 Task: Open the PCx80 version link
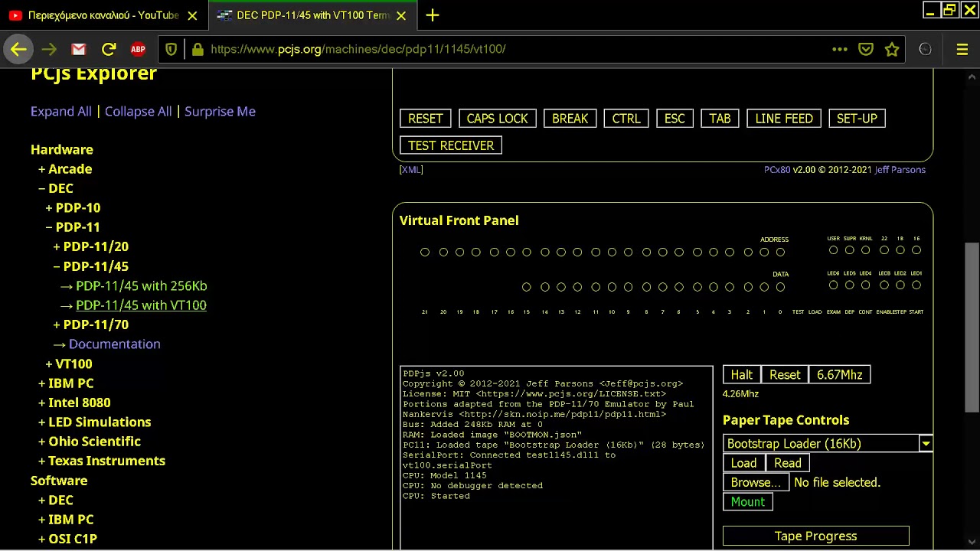point(776,170)
